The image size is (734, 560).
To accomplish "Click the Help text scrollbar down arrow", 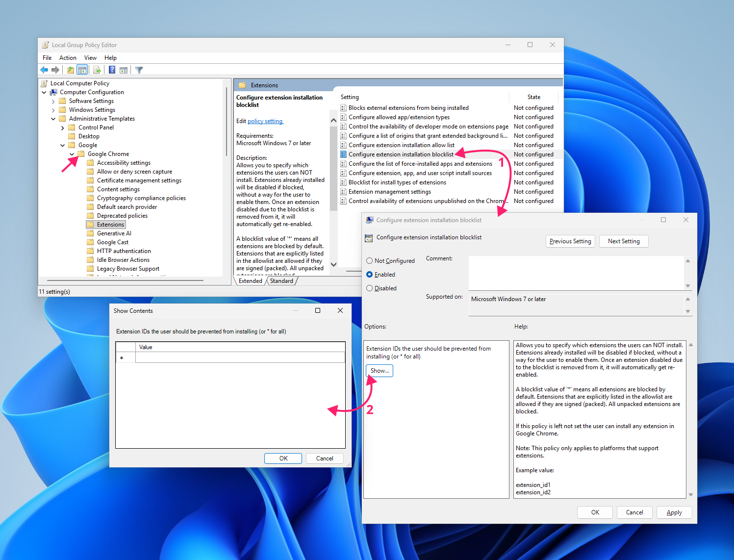I will click(x=691, y=495).
